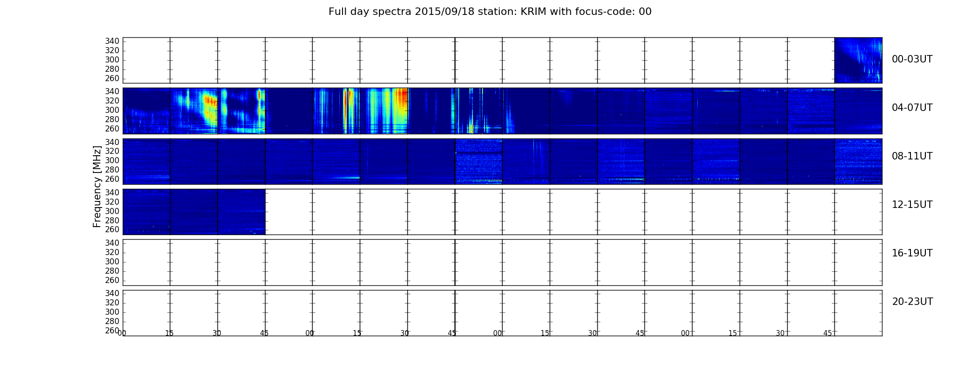Click the '300' tick label of the 20-23UT row
This screenshot has height=373, width=980.
pyautogui.click(x=112, y=312)
